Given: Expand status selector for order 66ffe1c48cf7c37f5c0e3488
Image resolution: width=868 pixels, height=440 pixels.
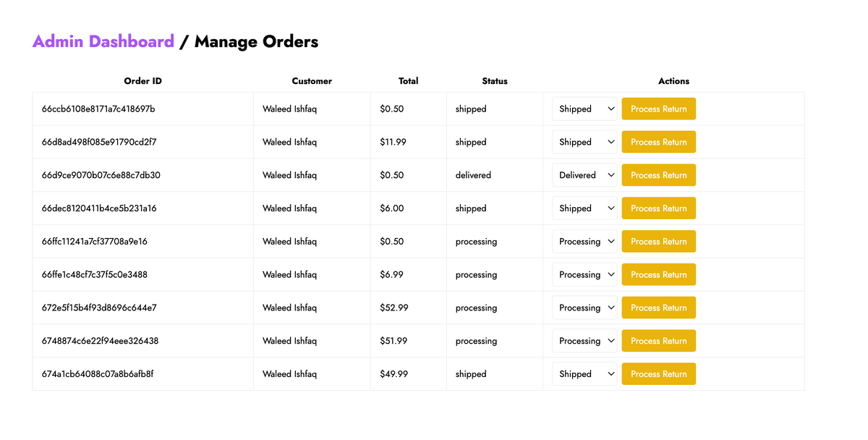Looking at the screenshot, I should 584,275.
